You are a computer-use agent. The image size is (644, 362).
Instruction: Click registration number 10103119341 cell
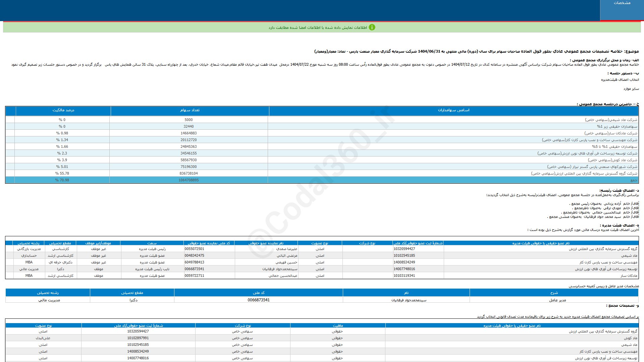click(404, 276)
